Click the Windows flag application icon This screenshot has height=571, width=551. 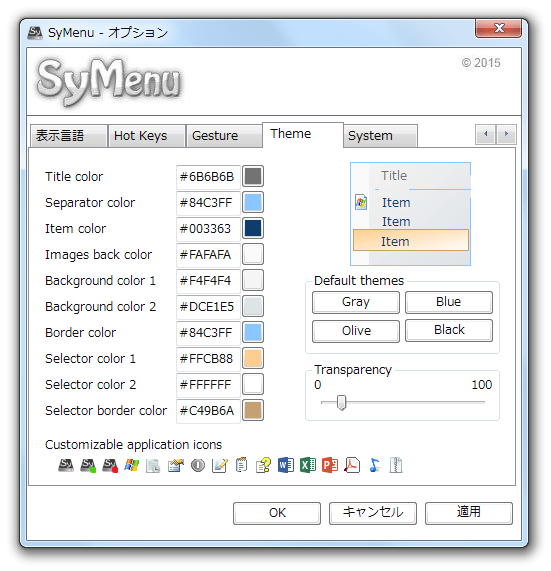coord(132,465)
